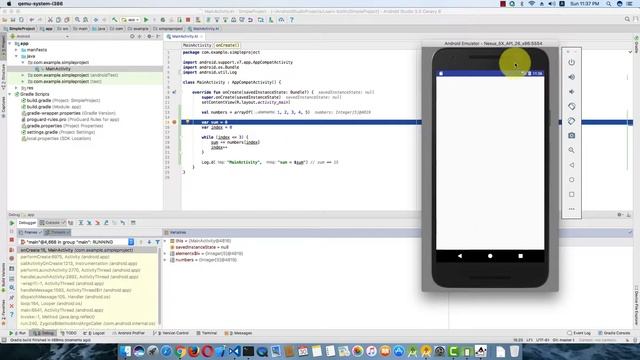Open Chrome from the macOS dock

coord(180,351)
